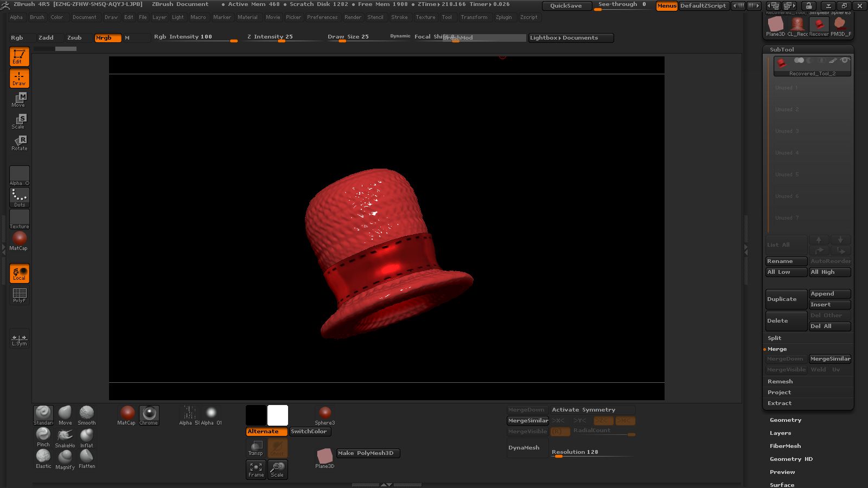
Task: Switch to Move mode in the left toolbar
Action: [x=19, y=99]
